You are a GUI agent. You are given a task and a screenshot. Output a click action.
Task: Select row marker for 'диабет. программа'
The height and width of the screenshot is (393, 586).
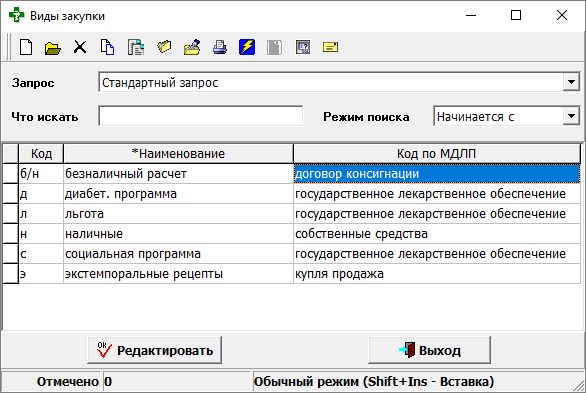pos(10,194)
